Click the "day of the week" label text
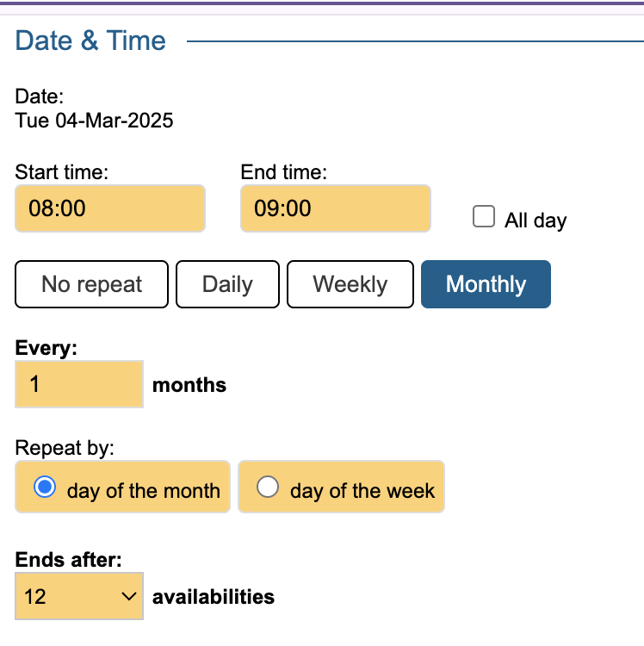 pos(362,491)
